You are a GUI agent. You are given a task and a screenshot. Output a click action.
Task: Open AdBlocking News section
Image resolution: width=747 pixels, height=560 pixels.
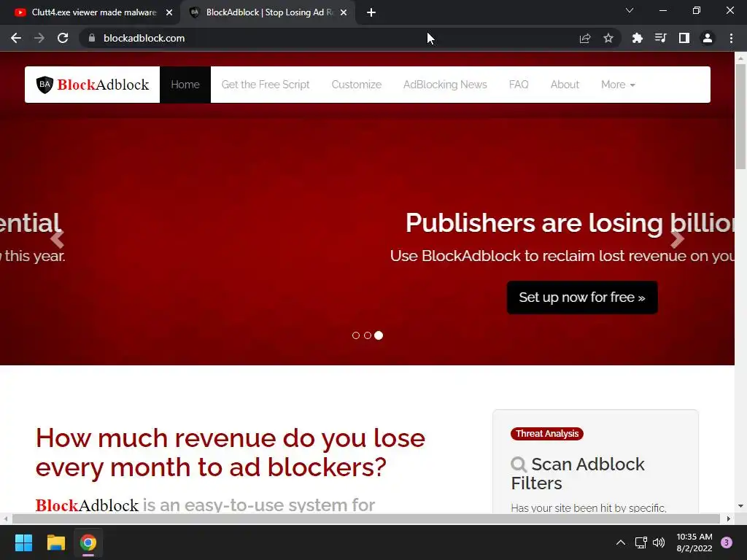(x=445, y=85)
